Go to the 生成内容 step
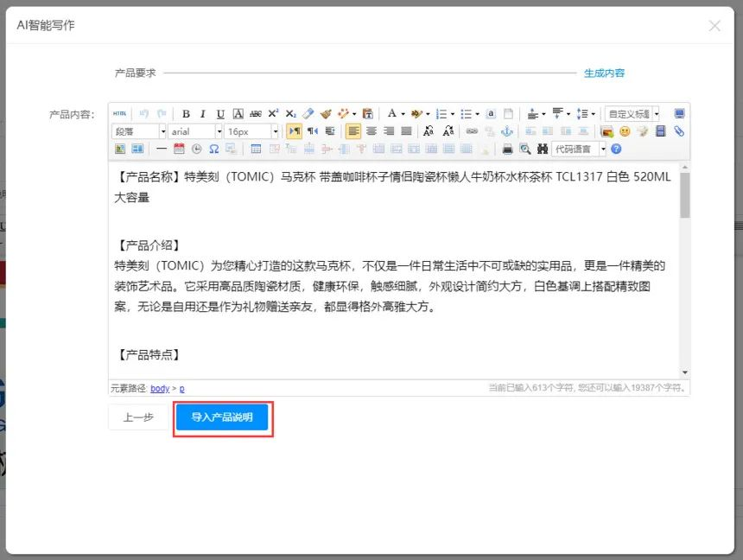743x560 pixels. click(x=604, y=73)
